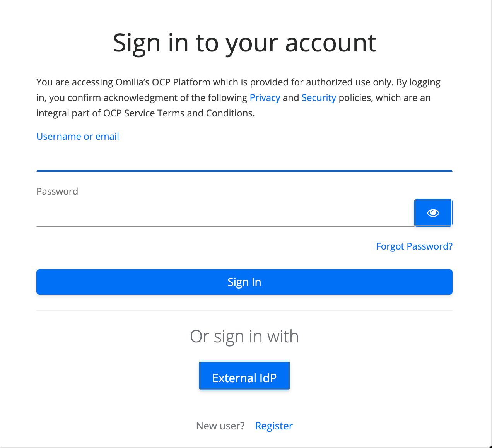The width and height of the screenshot is (492, 448).
Task: Click the "Username or email" field label
Action: point(77,137)
